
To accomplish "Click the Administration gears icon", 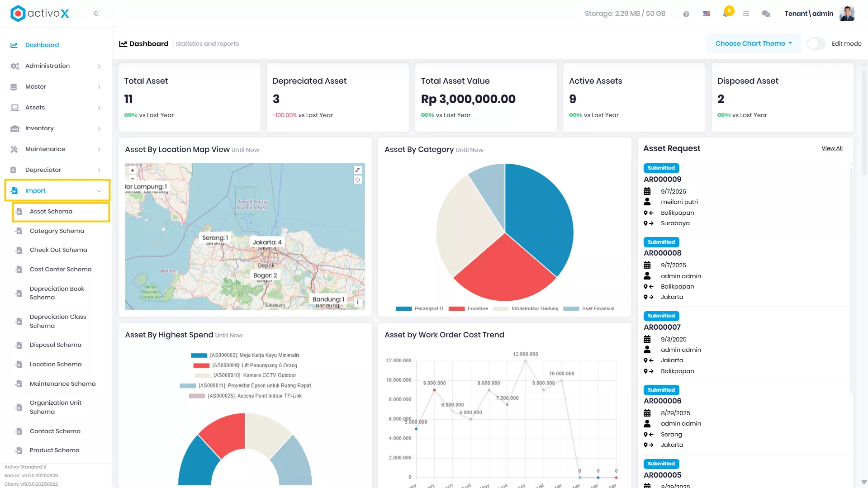I will (14, 66).
